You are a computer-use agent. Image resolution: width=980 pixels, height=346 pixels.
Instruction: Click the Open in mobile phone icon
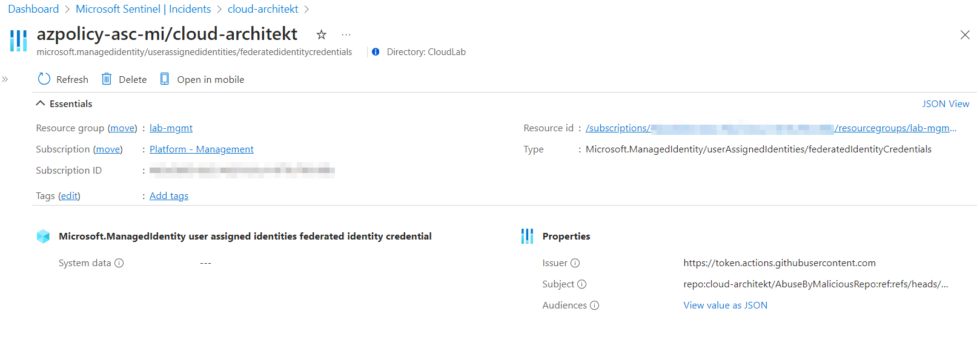(164, 79)
